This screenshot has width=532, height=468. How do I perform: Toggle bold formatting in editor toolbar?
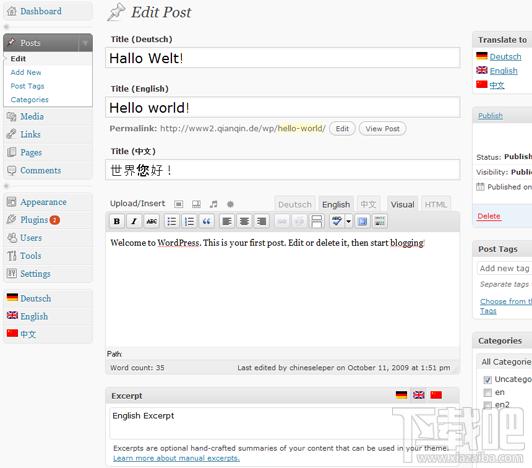[x=117, y=222]
